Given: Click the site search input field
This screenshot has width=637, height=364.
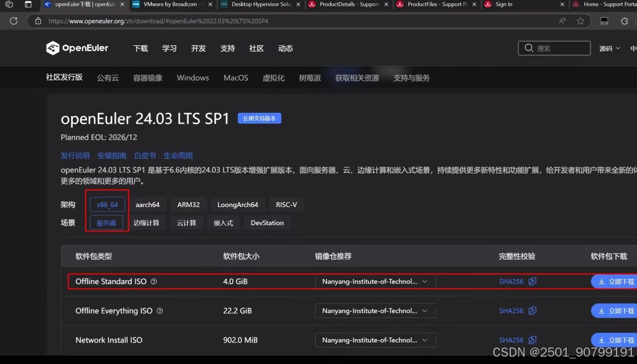Looking at the screenshot, I should [554, 48].
